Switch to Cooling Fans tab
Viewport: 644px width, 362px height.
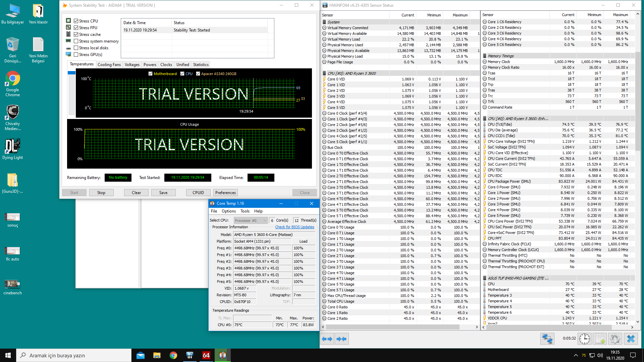click(109, 65)
